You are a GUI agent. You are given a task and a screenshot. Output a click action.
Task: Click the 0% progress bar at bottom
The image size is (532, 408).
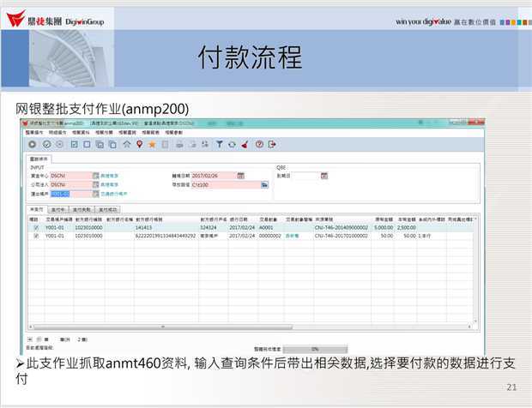coord(314,349)
